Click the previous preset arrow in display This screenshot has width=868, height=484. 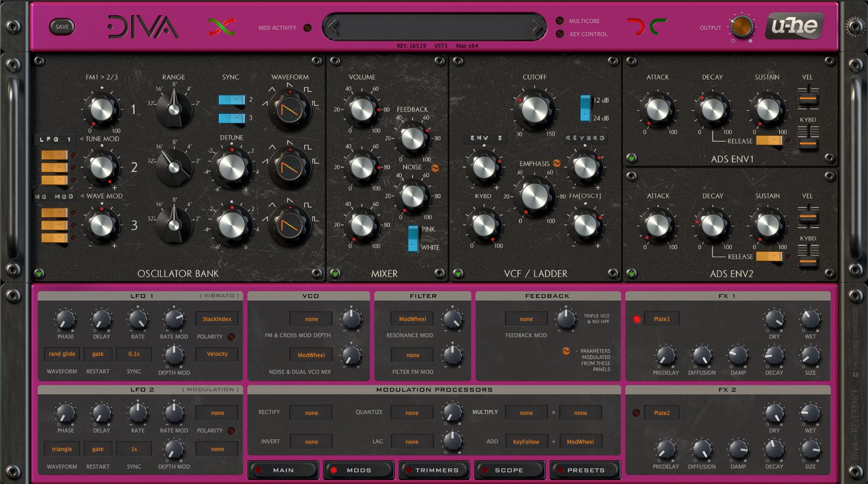click(332, 27)
